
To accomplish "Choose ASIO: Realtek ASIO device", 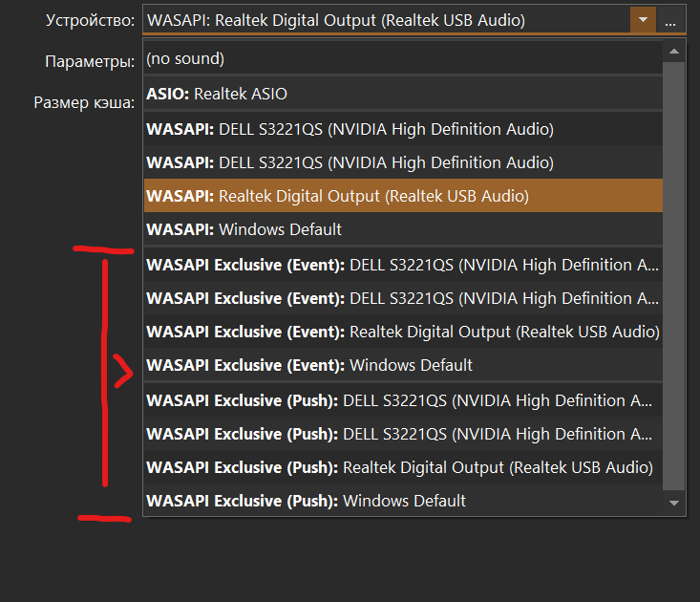I will tap(403, 94).
